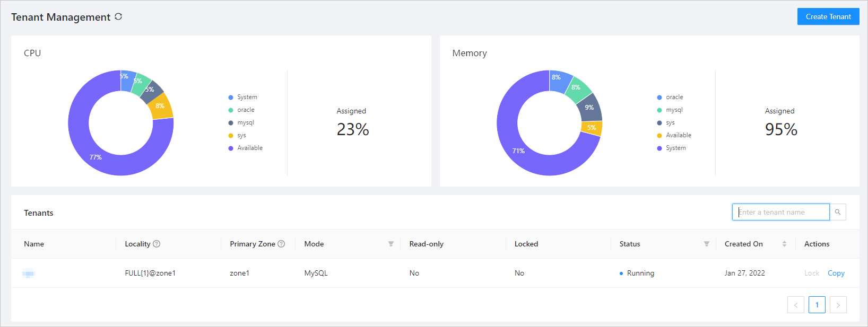Click the blurred tenant name link

tap(29, 273)
